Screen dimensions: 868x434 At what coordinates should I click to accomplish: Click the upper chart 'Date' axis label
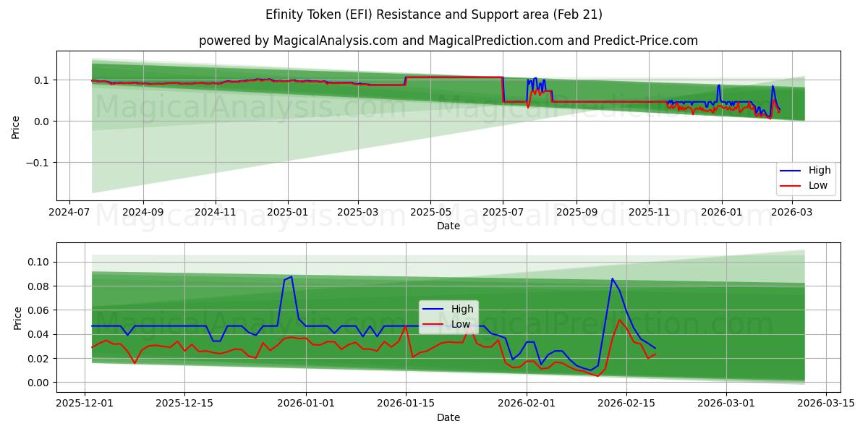(x=448, y=226)
